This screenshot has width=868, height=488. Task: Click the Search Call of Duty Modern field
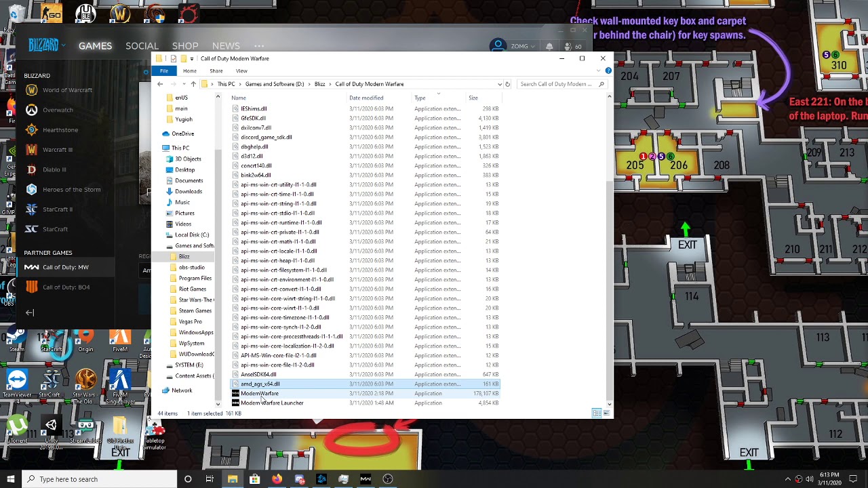pos(561,84)
